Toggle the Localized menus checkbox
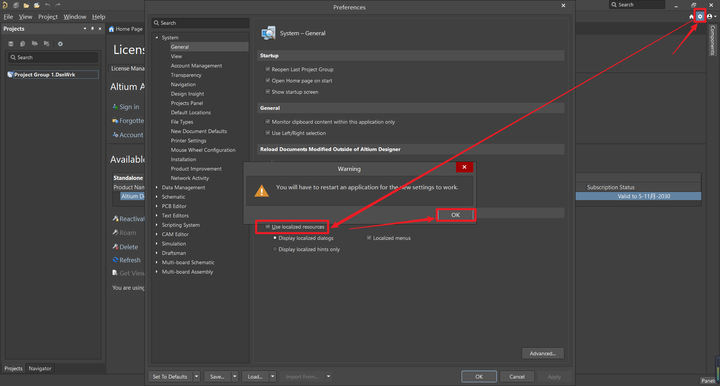Viewport: 720px width, 386px height. 369,238
